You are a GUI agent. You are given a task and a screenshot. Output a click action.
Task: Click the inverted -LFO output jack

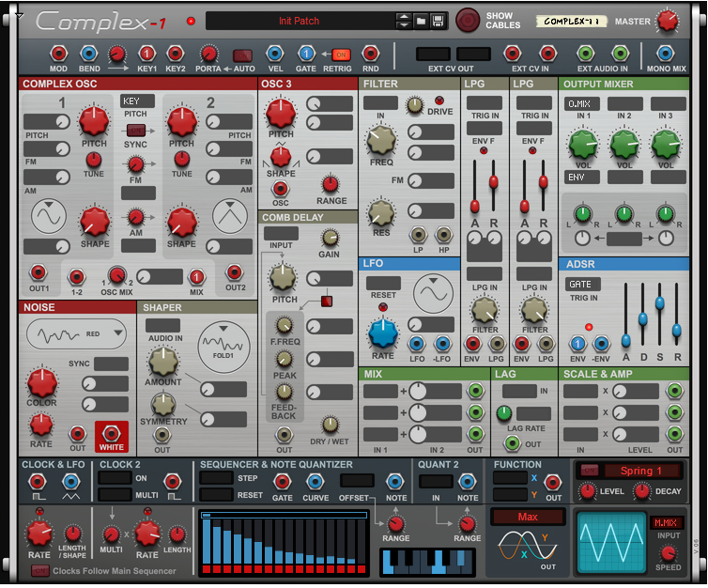(442, 344)
